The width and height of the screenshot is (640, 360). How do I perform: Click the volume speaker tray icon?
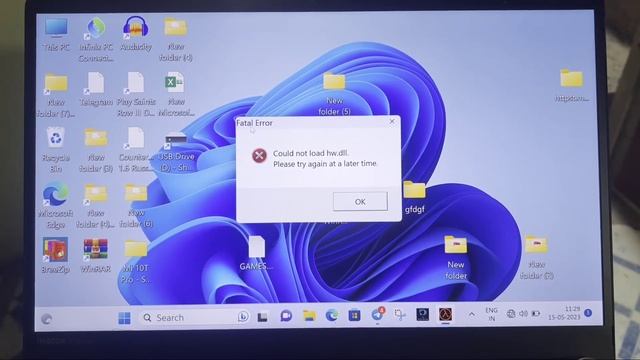[x=523, y=313]
